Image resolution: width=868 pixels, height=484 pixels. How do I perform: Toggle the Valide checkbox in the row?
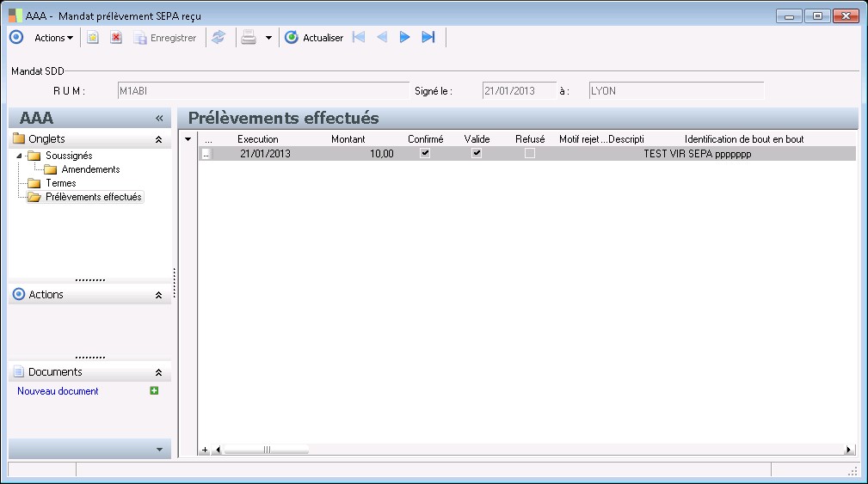[x=477, y=153]
